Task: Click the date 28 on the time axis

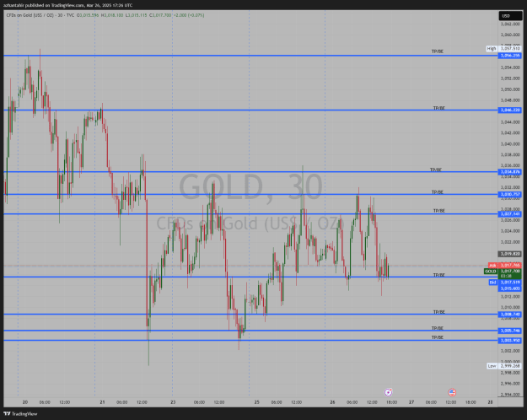Action: tap(491, 402)
